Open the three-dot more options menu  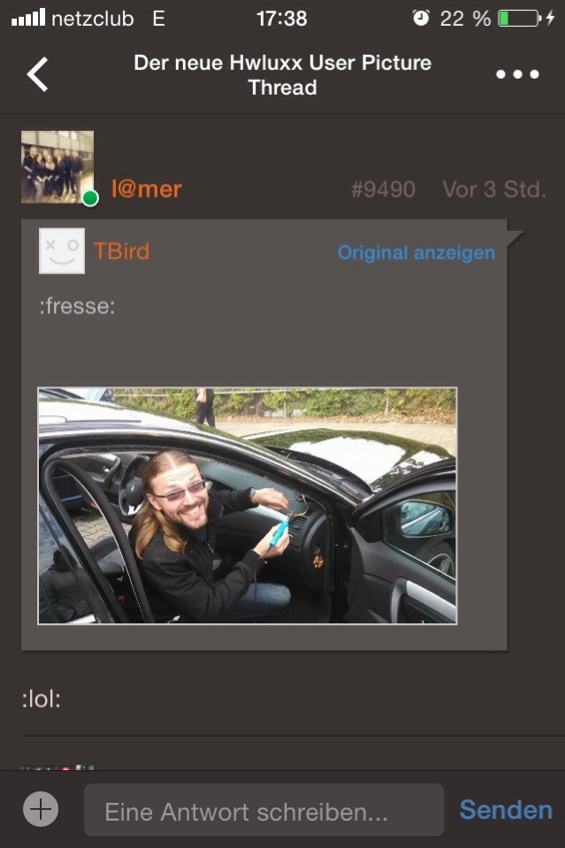tap(517, 75)
